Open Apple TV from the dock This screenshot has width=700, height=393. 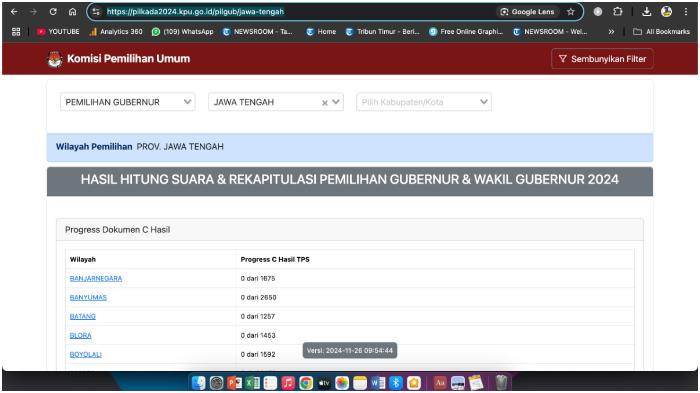click(324, 383)
